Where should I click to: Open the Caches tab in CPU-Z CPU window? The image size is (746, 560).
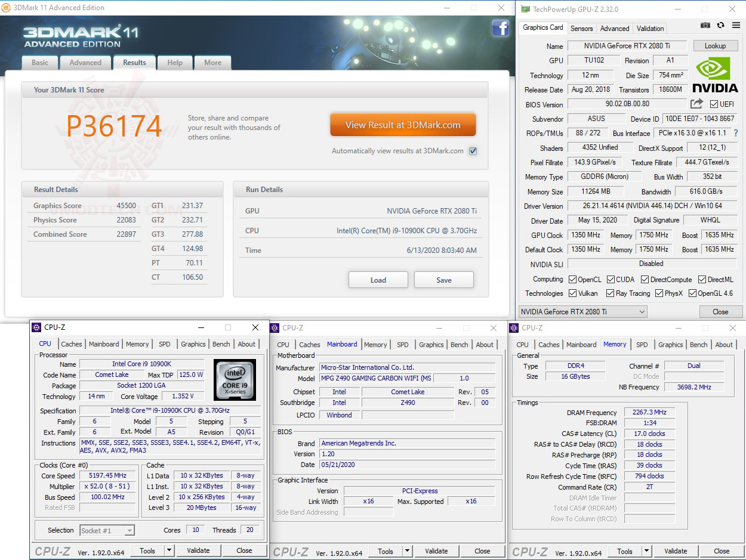coord(72,344)
